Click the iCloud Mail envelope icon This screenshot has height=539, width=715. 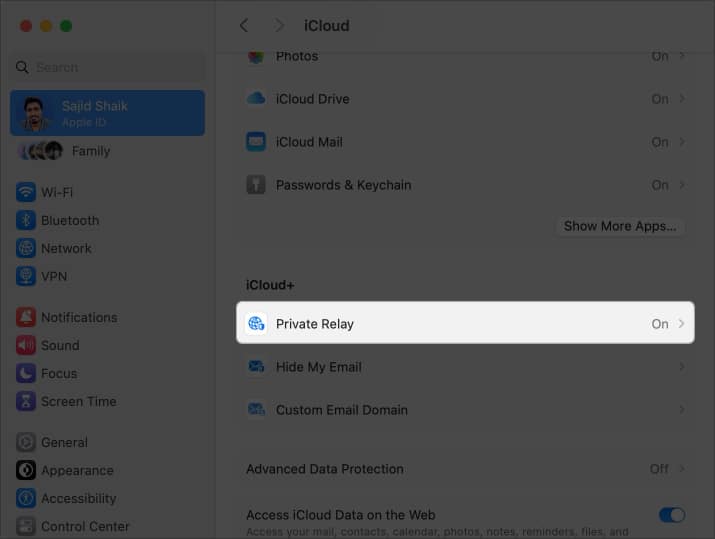coord(256,142)
